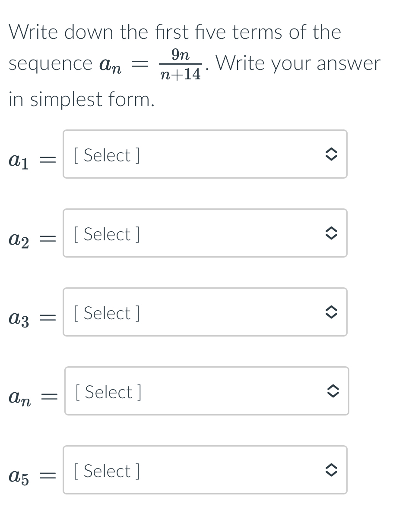Click the chevron icon on the aₙ dropdown
The image size is (396, 532).
coord(333,391)
